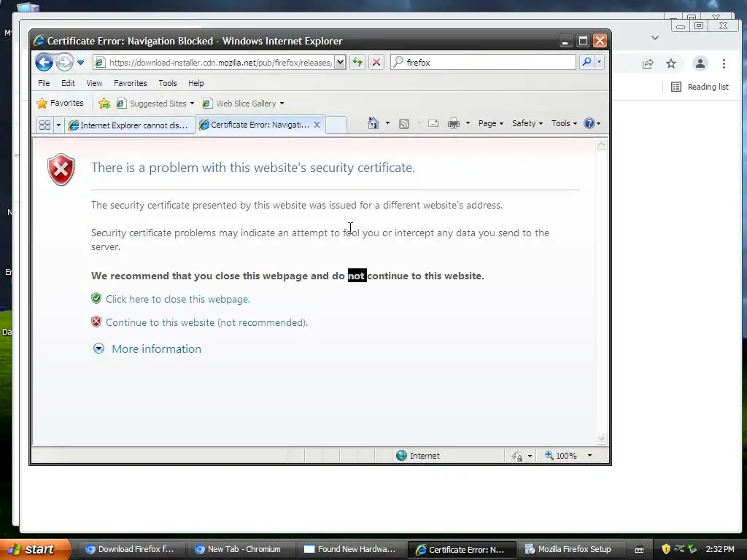Image resolution: width=747 pixels, height=560 pixels.
Task: Click the Home icon in command bar
Action: coord(373,123)
